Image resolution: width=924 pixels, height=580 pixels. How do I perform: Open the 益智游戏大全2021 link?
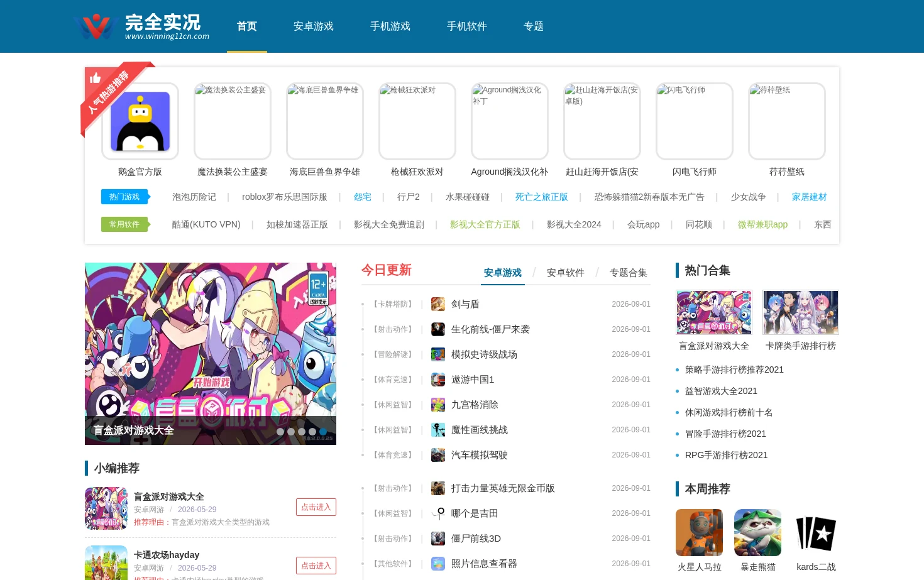point(721,391)
